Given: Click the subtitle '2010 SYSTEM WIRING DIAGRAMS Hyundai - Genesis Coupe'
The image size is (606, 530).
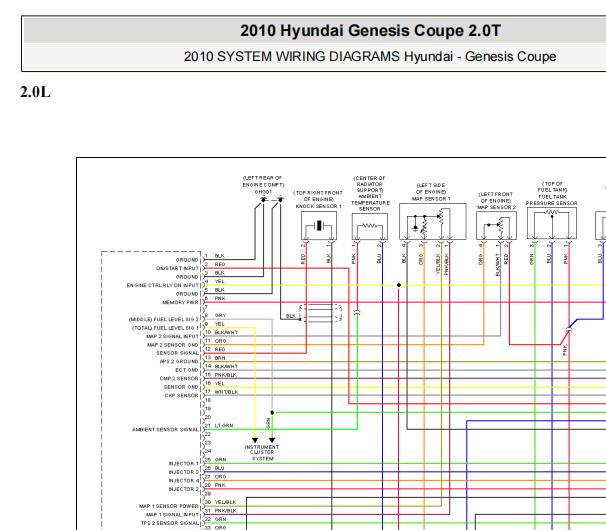Looking at the screenshot, I should click(370, 56).
